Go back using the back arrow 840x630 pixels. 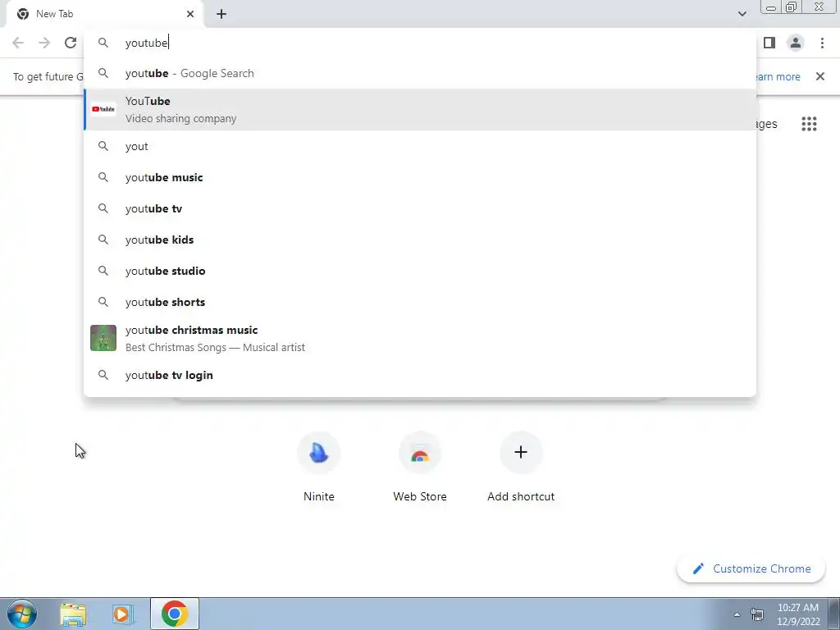tap(18, 43)
